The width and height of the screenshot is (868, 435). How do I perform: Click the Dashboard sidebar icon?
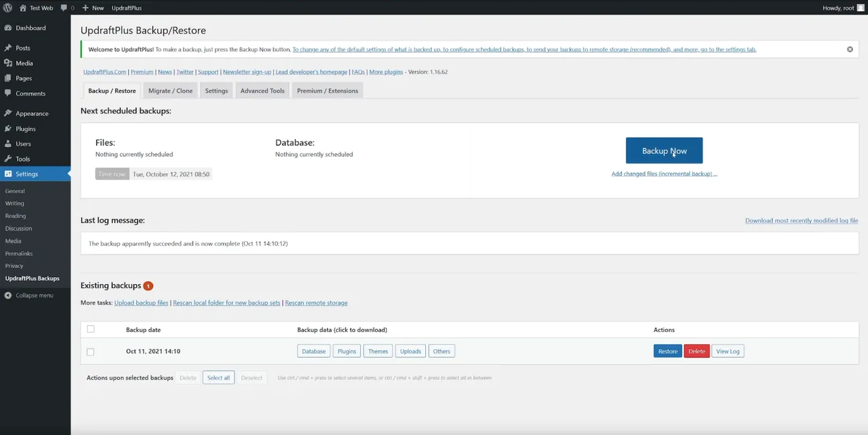[8, 28]
